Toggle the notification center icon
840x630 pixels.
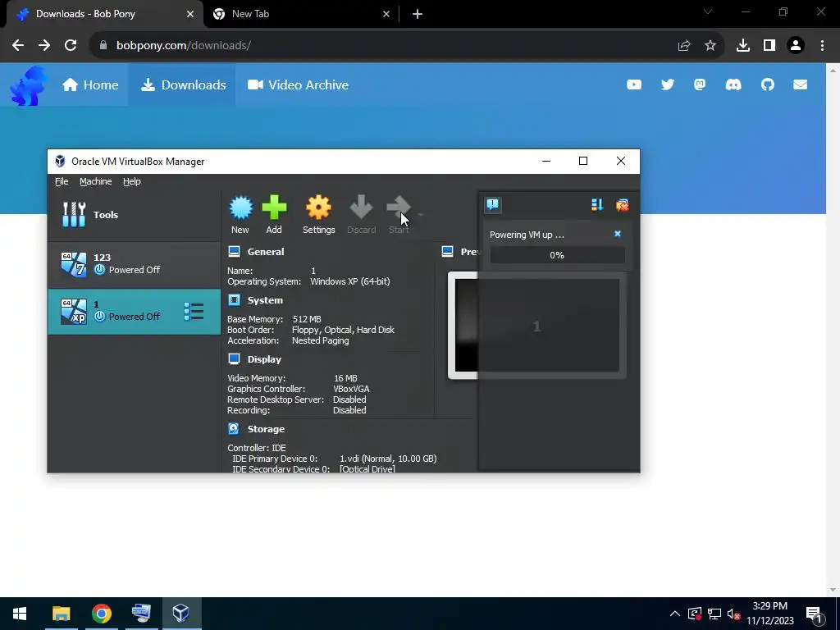tap(493, 204)
